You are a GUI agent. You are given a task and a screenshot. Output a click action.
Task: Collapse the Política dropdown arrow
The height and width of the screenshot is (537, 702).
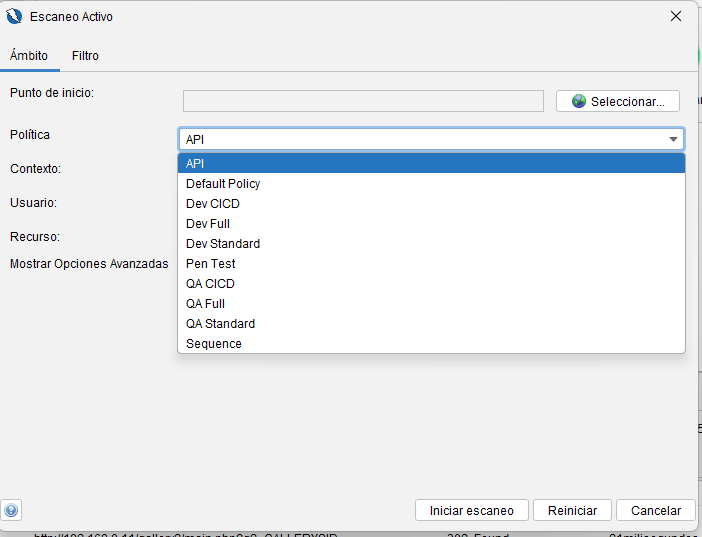tap(674, 140)
